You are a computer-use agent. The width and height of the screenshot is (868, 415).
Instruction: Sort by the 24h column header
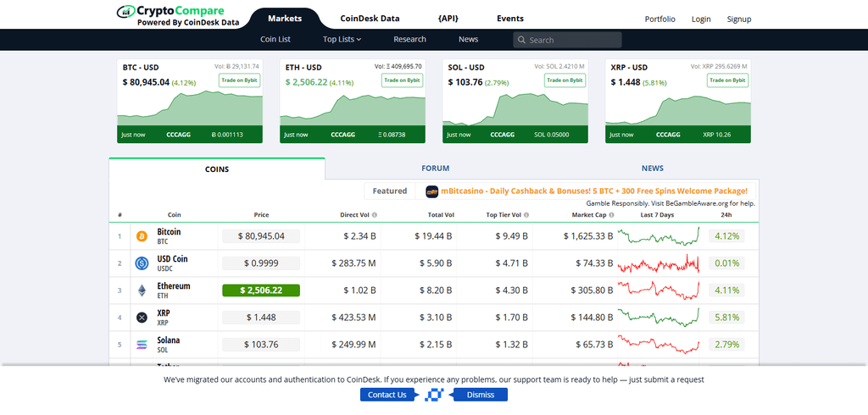(x=726, y=215)
